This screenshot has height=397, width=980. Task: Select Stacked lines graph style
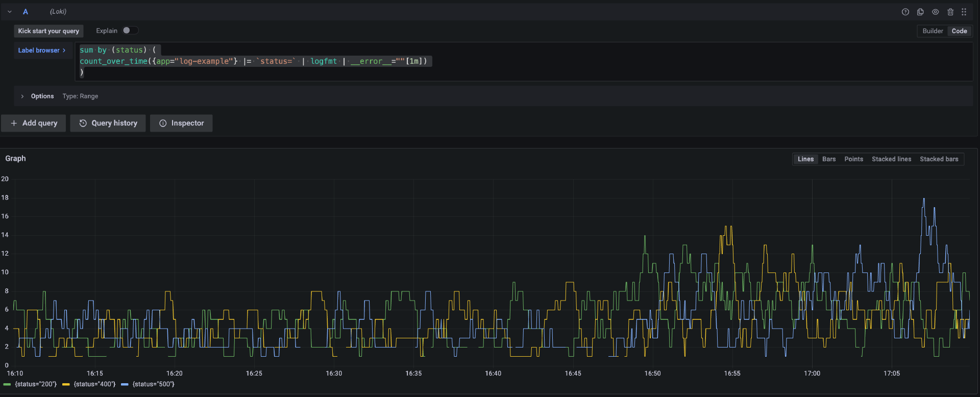(x=891, y=159)
